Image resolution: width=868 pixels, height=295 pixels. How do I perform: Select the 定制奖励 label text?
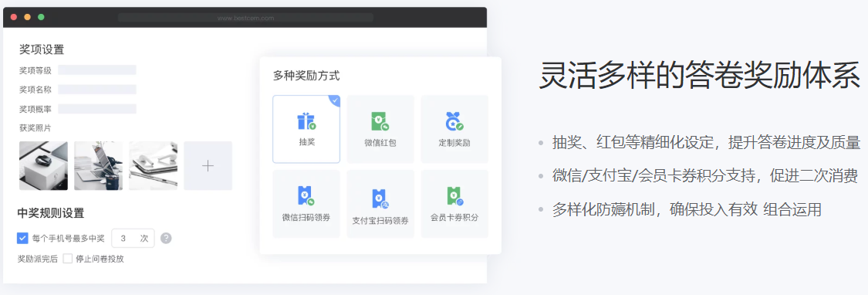[x=454, y=143]
